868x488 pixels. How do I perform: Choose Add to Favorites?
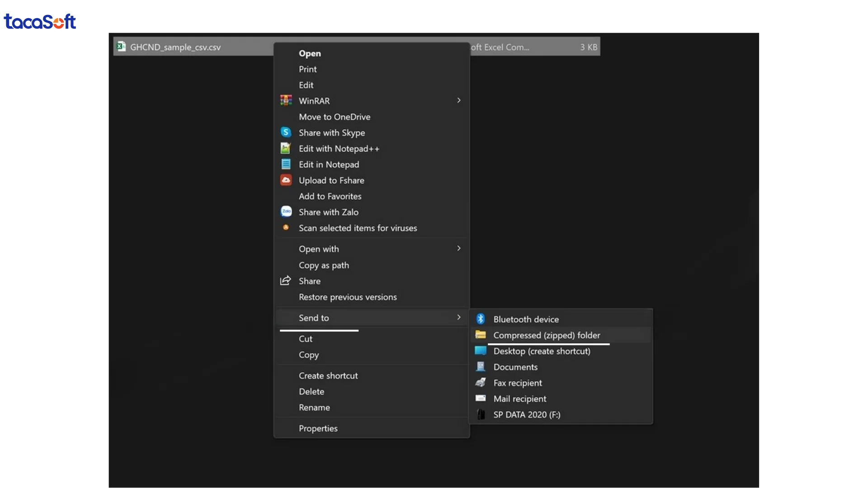(x=372, y=196)
